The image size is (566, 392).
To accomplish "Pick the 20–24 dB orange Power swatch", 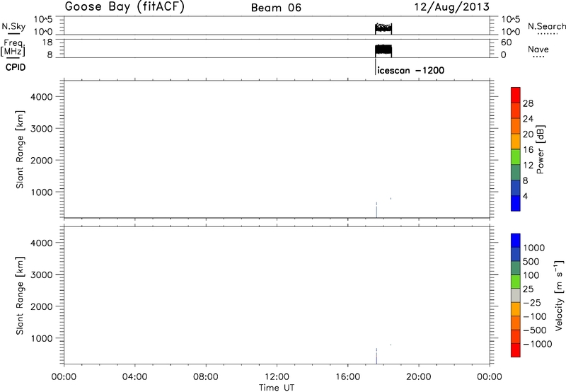I will (x=516, y=125).
